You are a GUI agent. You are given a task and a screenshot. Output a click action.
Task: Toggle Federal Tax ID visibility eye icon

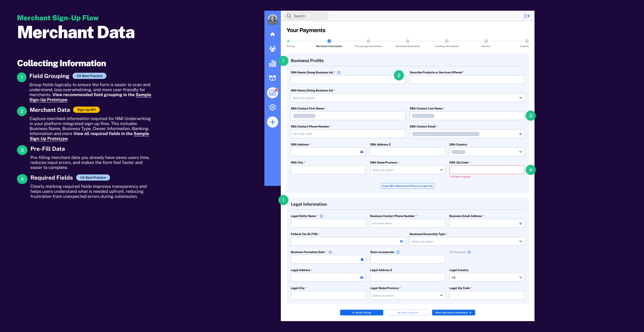click(401, 241)
